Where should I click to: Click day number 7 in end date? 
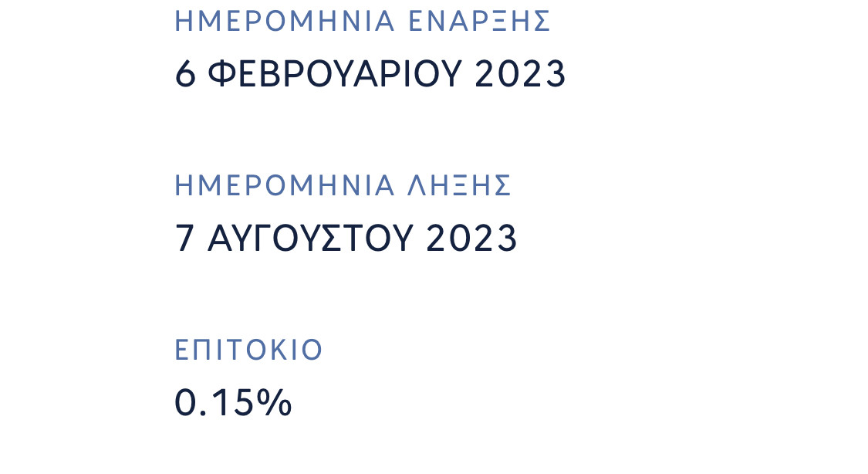(185, 239)
